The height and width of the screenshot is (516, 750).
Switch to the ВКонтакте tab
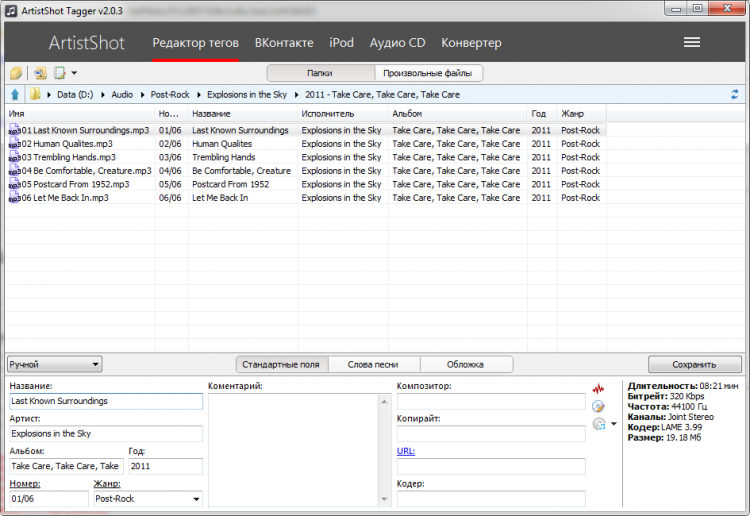[x=284, y=43]
